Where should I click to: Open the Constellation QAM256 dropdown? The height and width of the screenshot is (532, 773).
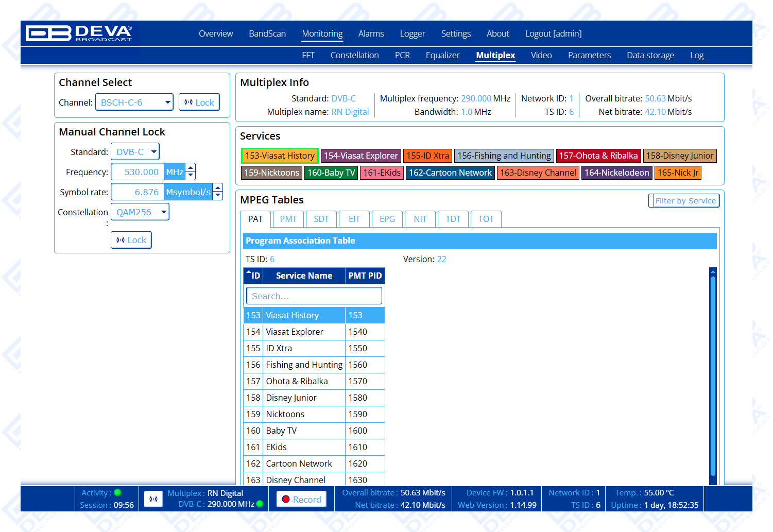140,212
